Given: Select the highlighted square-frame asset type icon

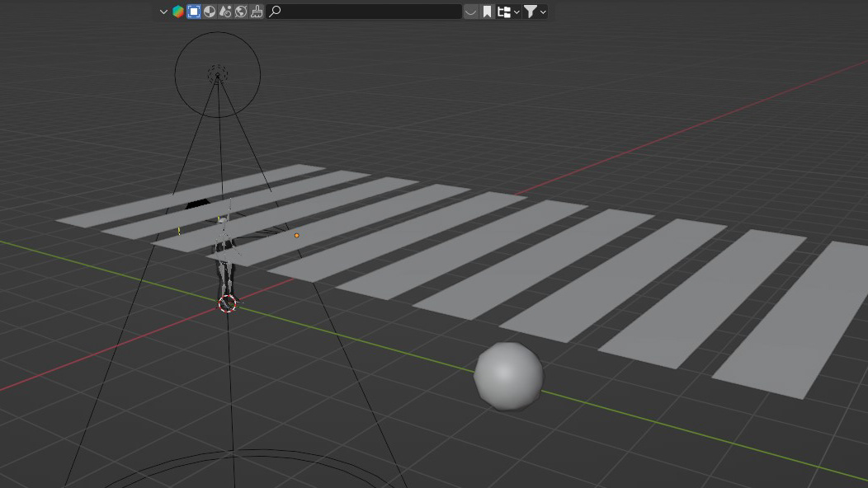Looking at the screenshot, I should point(194,12).
